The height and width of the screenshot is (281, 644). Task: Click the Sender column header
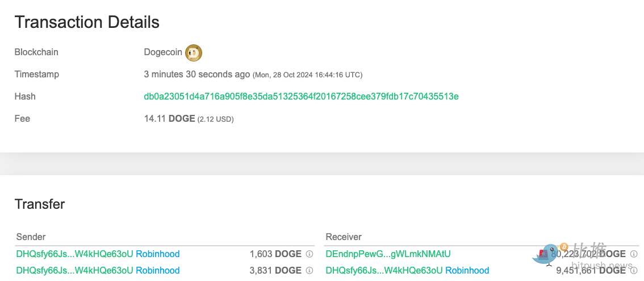point(31,237)
